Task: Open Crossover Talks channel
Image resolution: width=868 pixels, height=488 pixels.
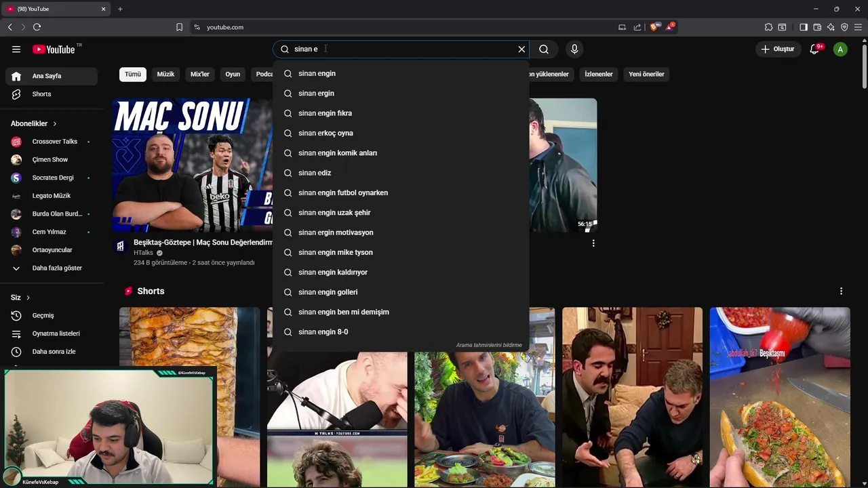Action: (52, 142)
